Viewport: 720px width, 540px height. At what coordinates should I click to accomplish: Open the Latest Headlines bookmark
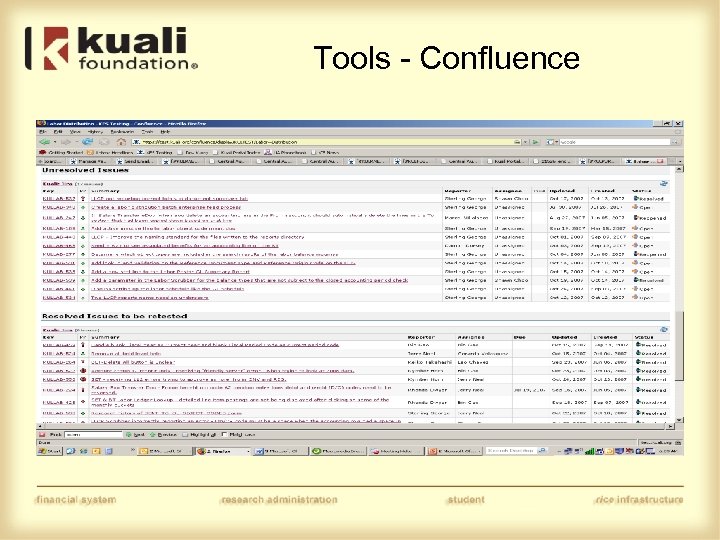pyautogui.click(x=110, y=152)
